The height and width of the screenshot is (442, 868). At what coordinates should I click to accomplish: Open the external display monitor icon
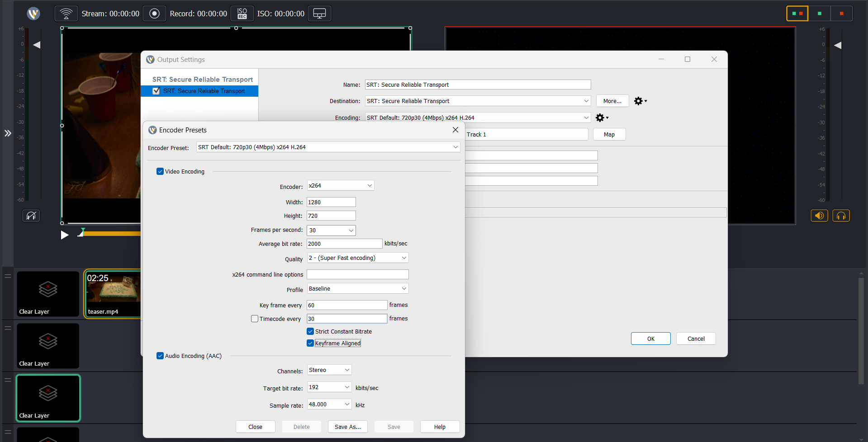click(x=319, y=14)
